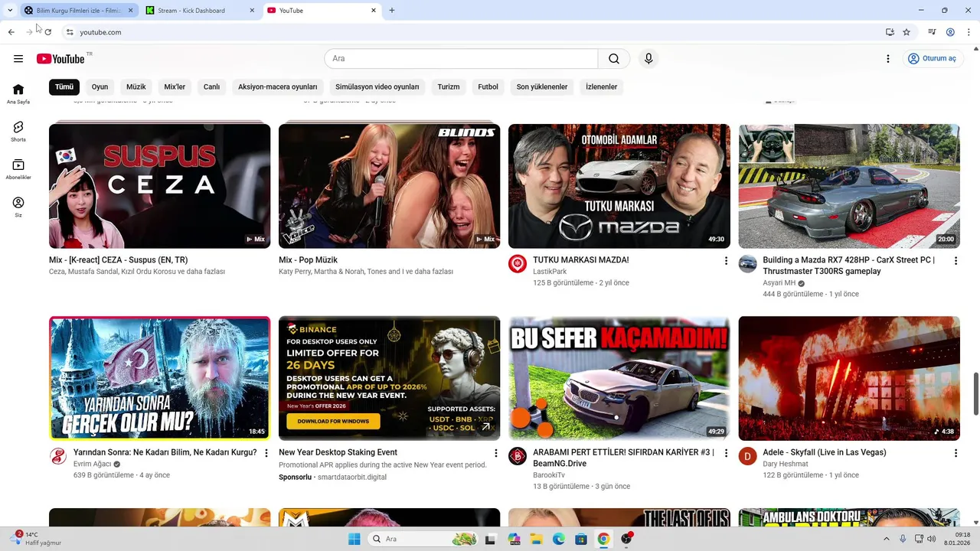Open Dary Heshmat channel avatar
Viewport: 980px width, 551px height.
click(x=747, y=457)
